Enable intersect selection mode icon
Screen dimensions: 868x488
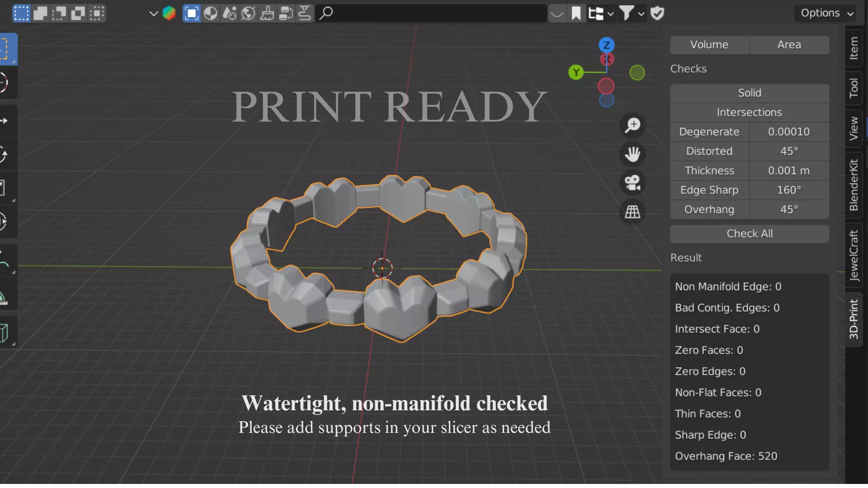[x=97, y=13]
